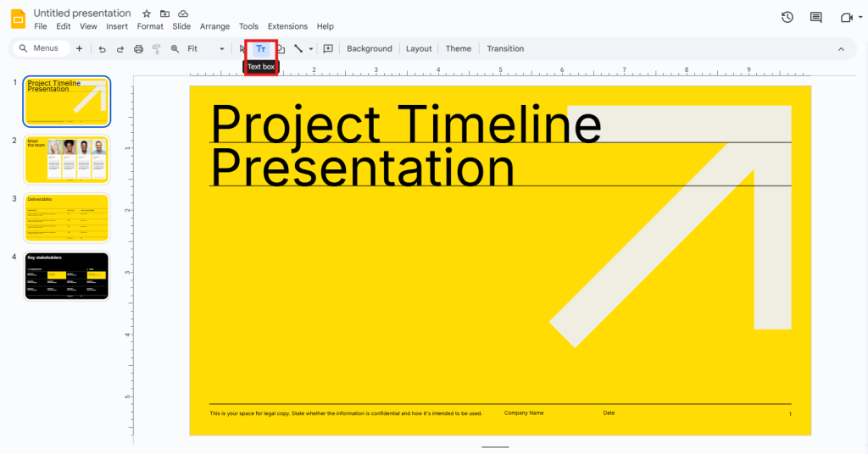
Task: Click the Undo arrow icon
Action: coord(103,49)
